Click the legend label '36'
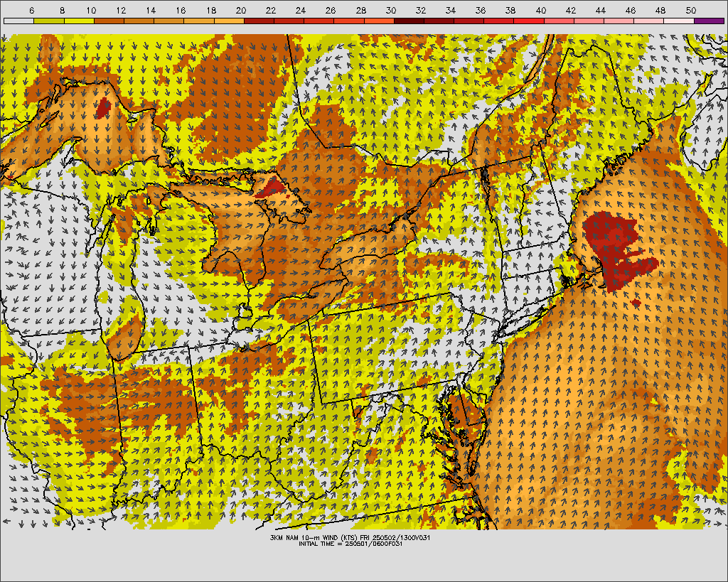 click(481, 10)
